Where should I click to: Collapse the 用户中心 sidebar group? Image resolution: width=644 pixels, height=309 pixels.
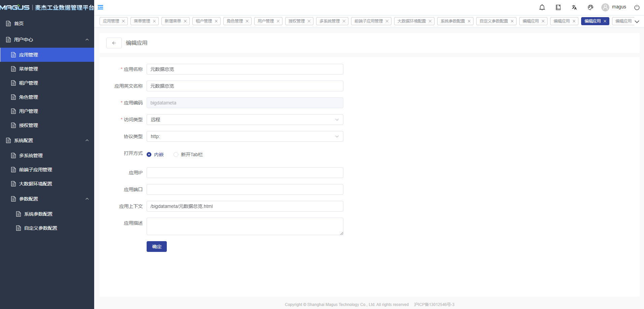(x=87, y=40)
